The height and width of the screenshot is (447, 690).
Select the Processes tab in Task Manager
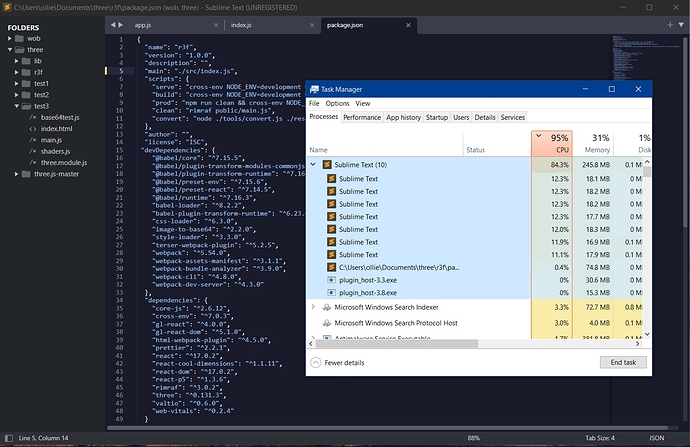[323, 117]
